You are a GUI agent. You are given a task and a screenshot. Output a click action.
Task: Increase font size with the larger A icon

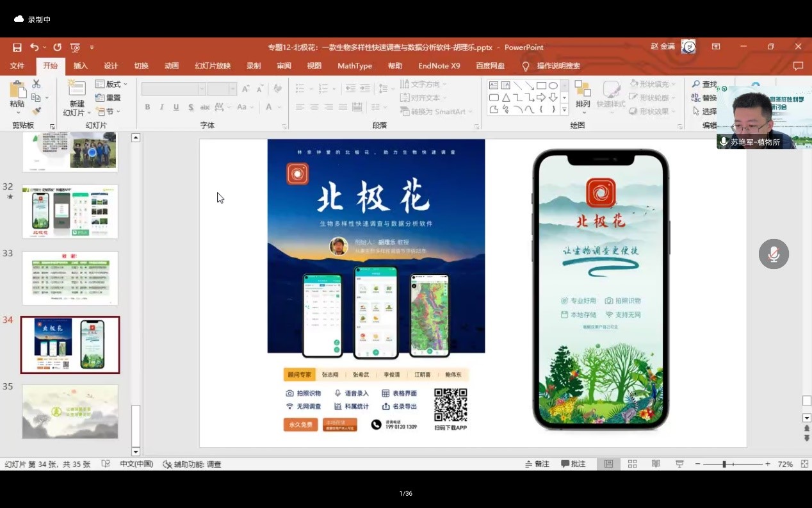[x=247, y=89]
